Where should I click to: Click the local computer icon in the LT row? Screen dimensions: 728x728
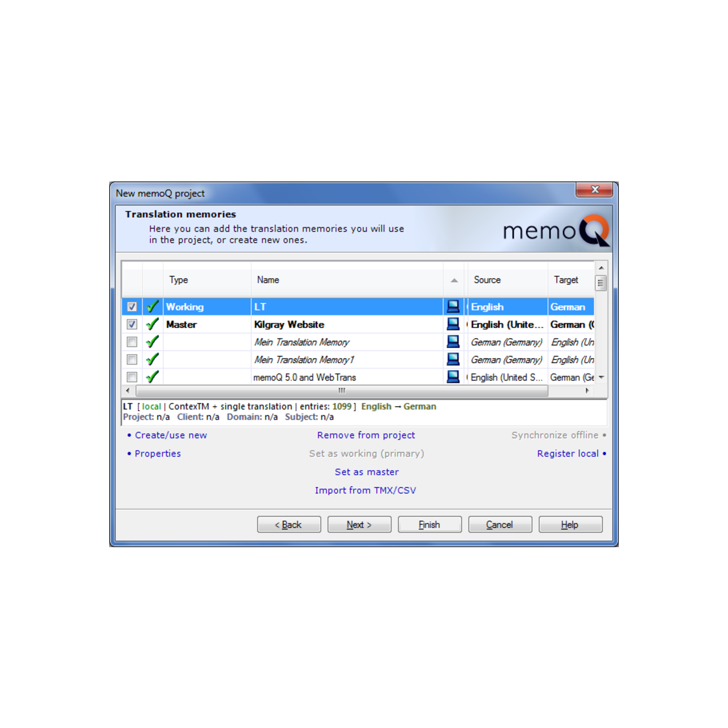coord(453,306)
